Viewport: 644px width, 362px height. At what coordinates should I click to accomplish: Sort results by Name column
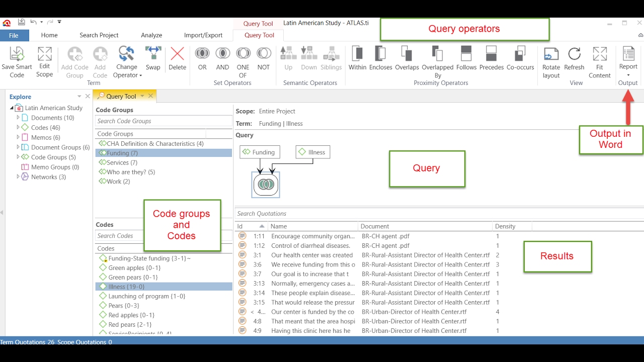click(312, 226)
